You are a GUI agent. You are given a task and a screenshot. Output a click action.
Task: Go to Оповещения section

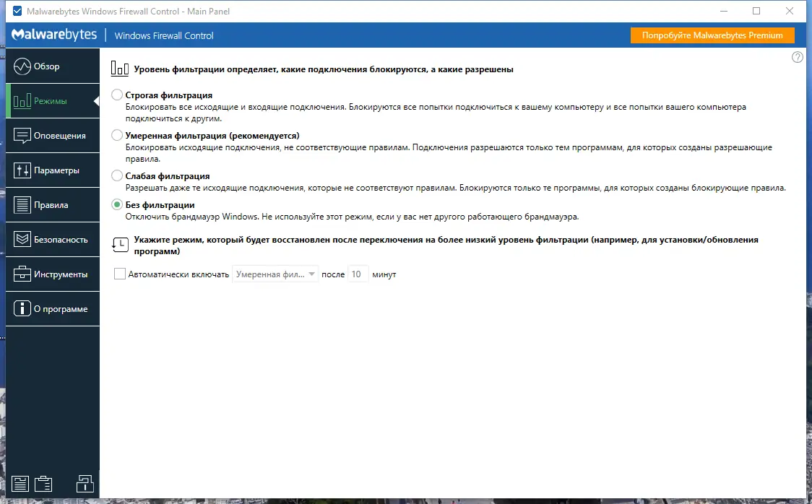53,136
